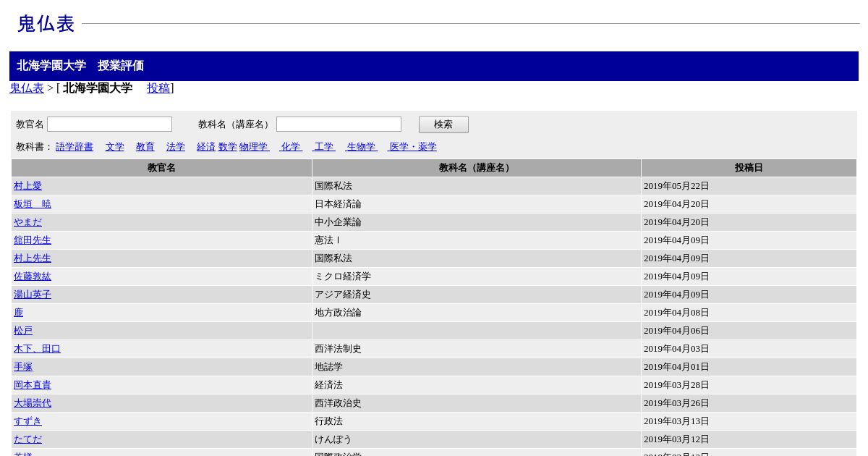
Task: Open instructor 鹿's link
Action: point(18,313)
